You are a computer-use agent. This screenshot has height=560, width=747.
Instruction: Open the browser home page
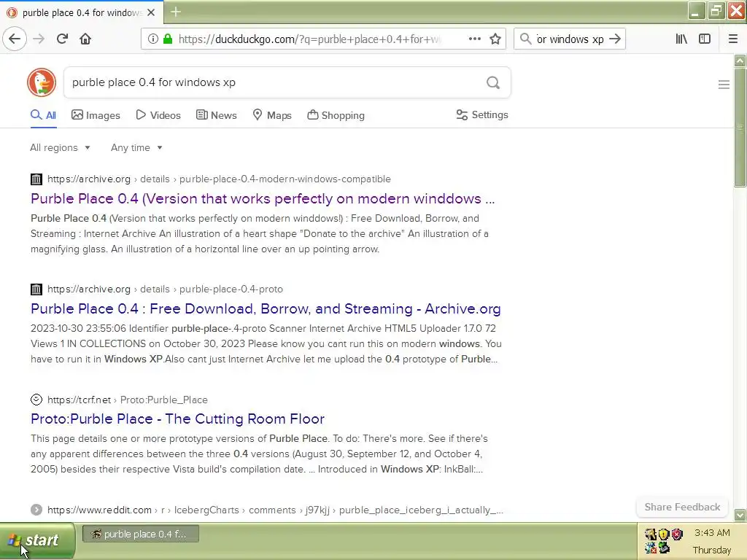[x=85, y=39]
